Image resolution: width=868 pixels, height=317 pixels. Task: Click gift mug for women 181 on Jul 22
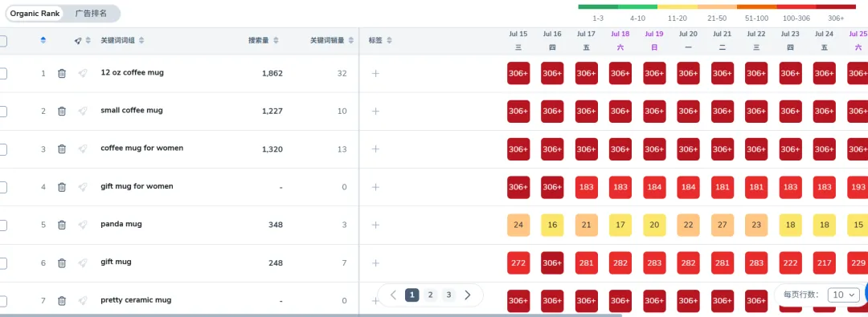point(756,187)
